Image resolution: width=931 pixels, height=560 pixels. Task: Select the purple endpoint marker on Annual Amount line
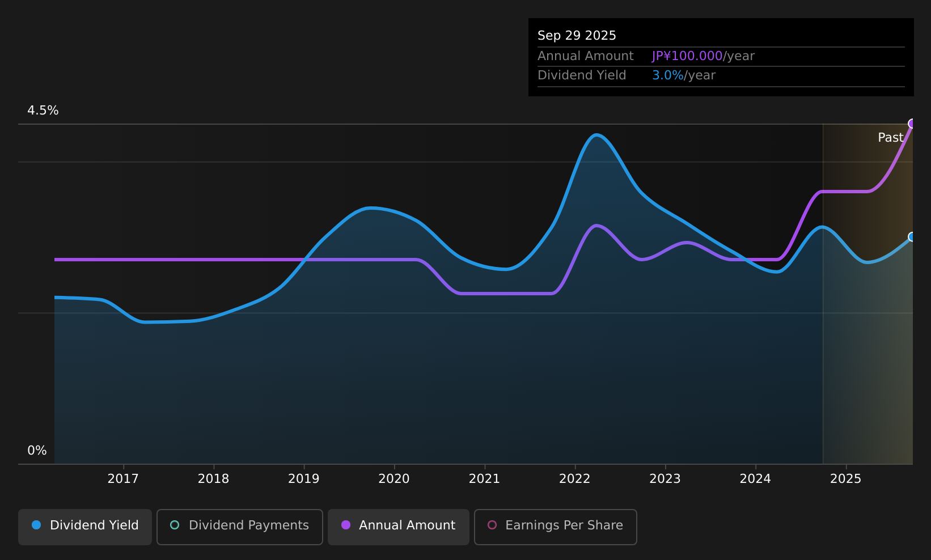(x=912, y=122)
